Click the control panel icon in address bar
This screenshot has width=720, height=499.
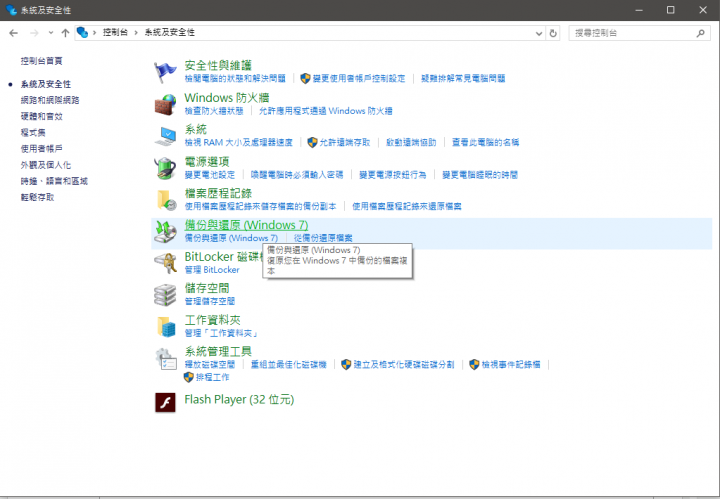[x=82, y=33]
